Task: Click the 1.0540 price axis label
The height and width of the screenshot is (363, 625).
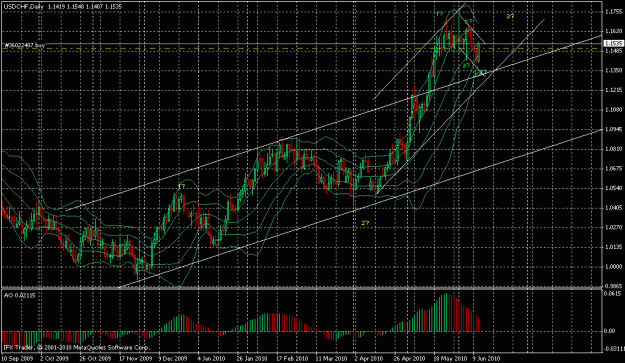Action: (613, 188)
